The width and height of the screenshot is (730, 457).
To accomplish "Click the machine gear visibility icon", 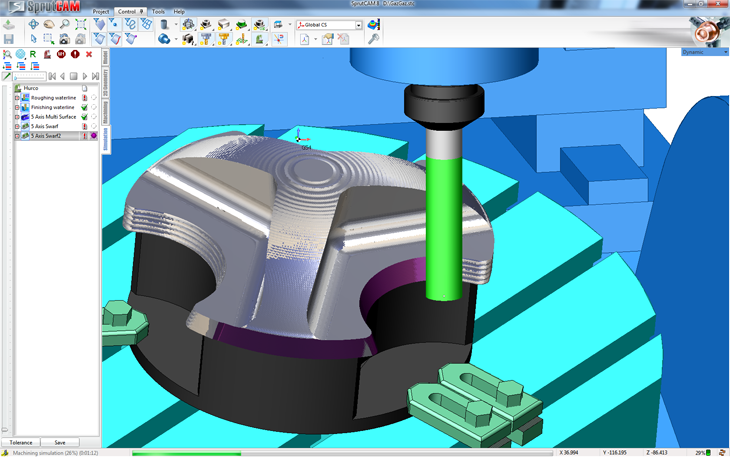I will 189,24.
